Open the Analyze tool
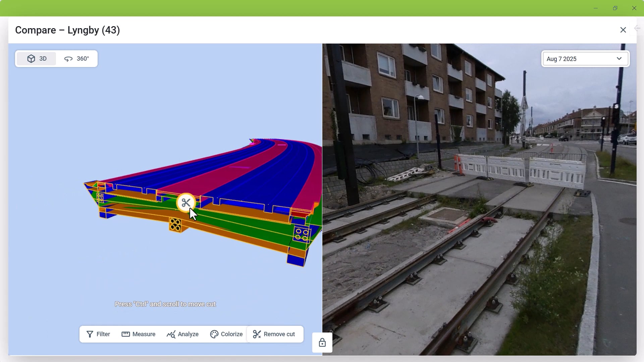This screenshot has width=644, height=362. pos(183,334)
